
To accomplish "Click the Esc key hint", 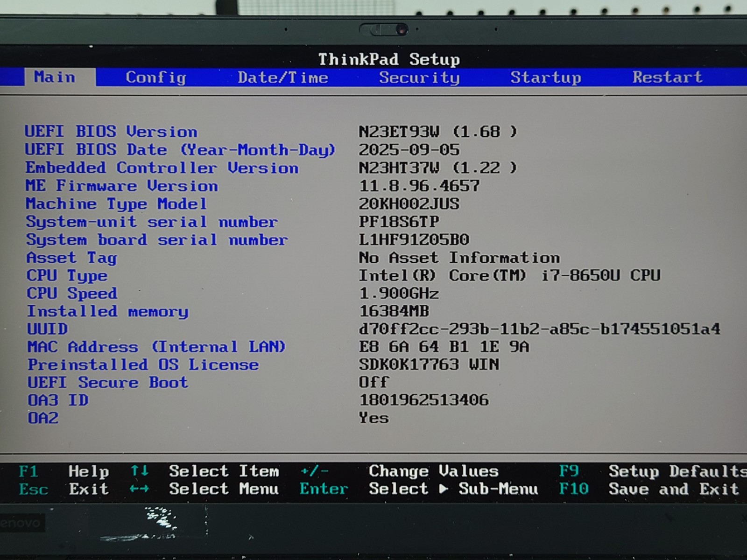I will click(x=34, y=489).
